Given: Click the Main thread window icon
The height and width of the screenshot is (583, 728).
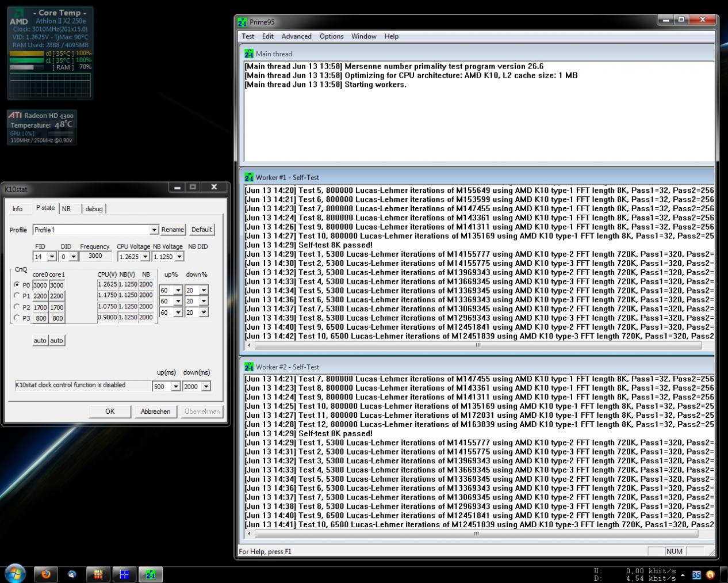Looking at the screenshot, I should [249, 54].
